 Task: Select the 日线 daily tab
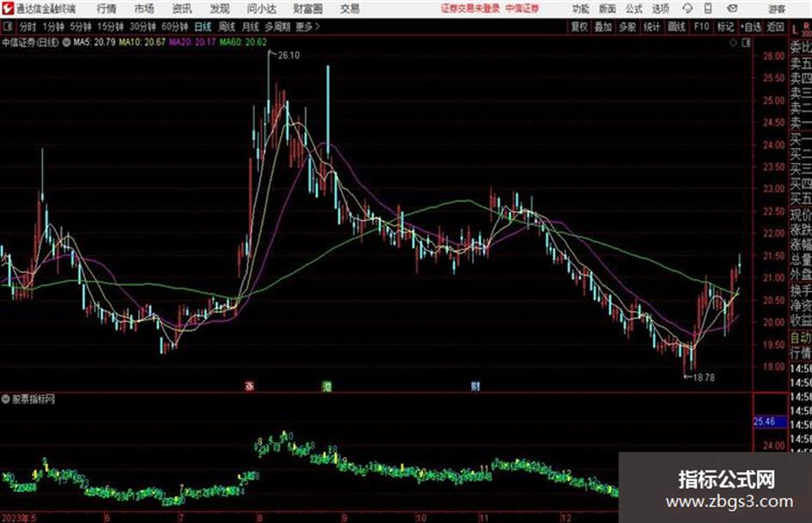(203, 27)
